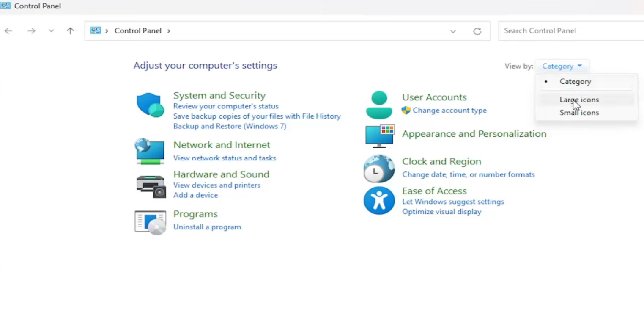Click the address bar empty field area
644x329 pixels.
(x=309, y=31)
